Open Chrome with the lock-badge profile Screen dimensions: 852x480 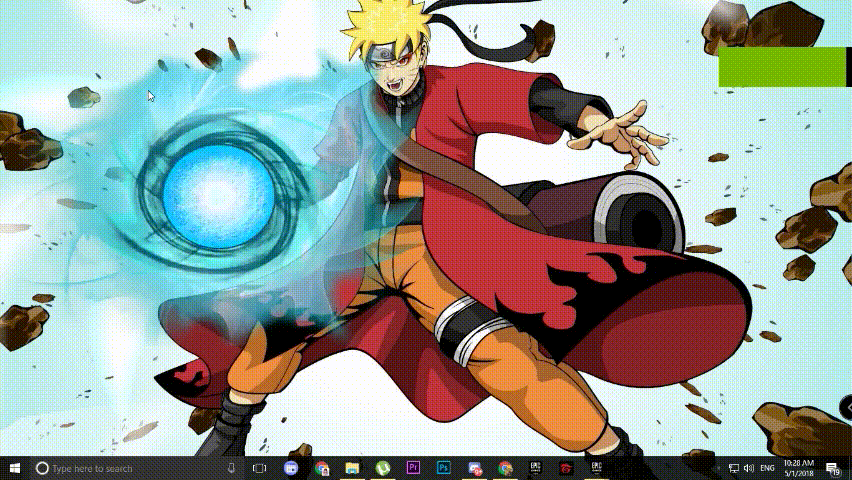tap(322, 468)
